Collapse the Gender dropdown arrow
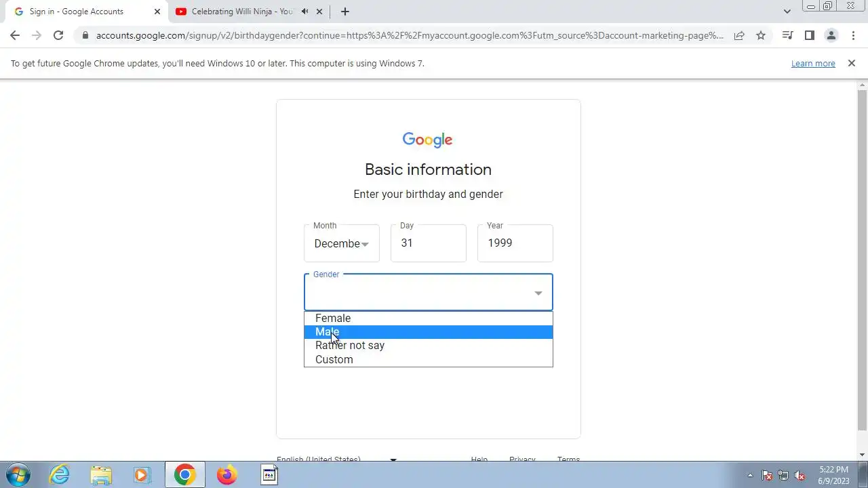The width and height of the screenshot is (868, 488). (538, 293)
